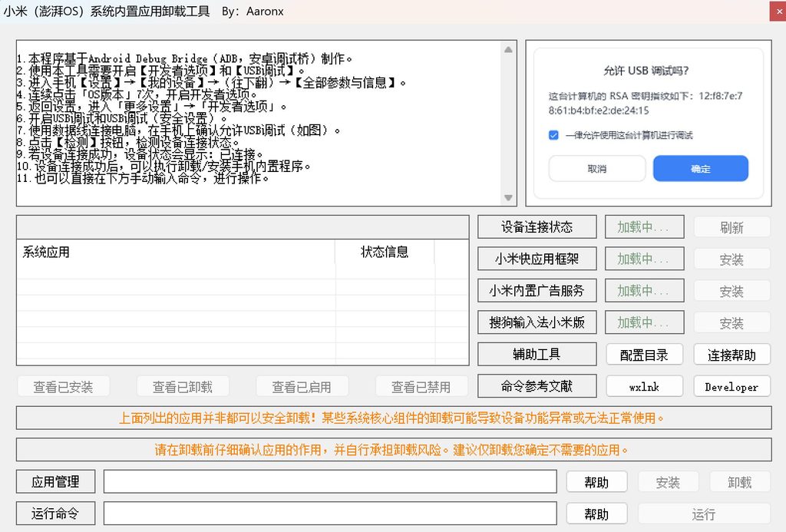Image resolution: width=786 pixels, height=532 pixels.
Task: Click the 运行 button
Action: tap(705, 514)
